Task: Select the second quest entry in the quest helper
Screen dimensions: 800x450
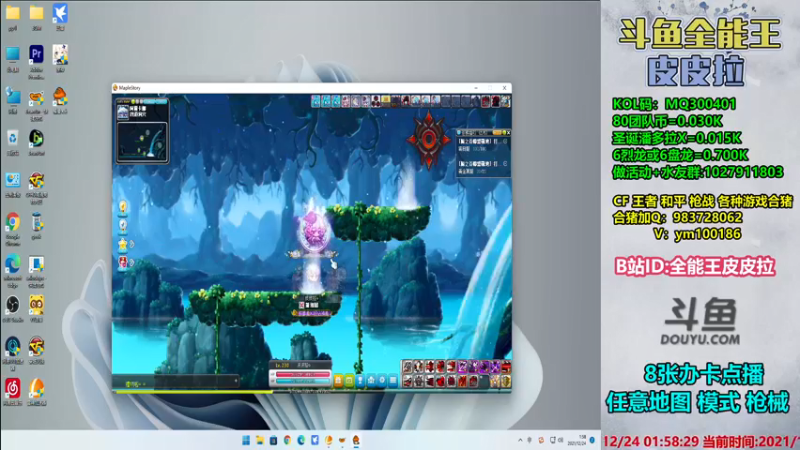Action: (x=483, y=167)
